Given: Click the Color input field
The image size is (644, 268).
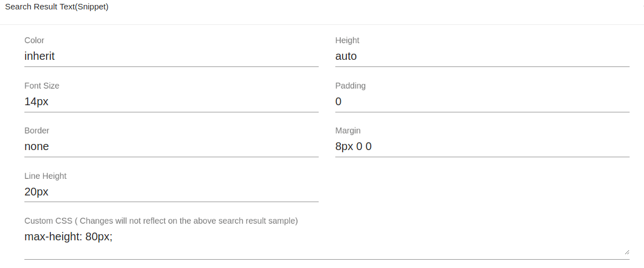Looking at the screenshot, I should (x=171, y=56).
